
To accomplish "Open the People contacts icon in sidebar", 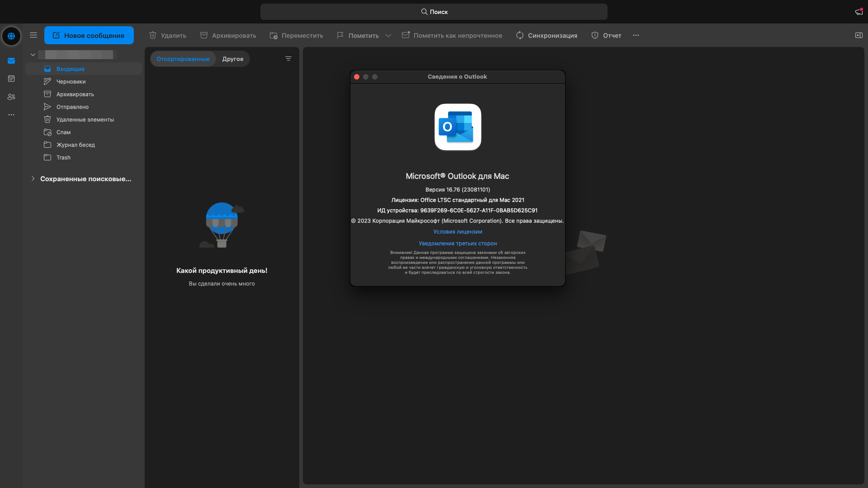I will pos(11,97).
